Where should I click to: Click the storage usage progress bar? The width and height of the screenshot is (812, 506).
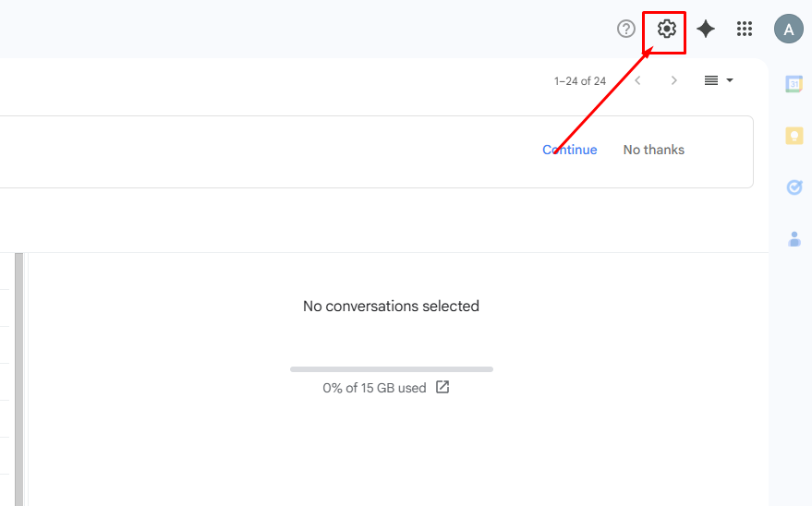392,369
